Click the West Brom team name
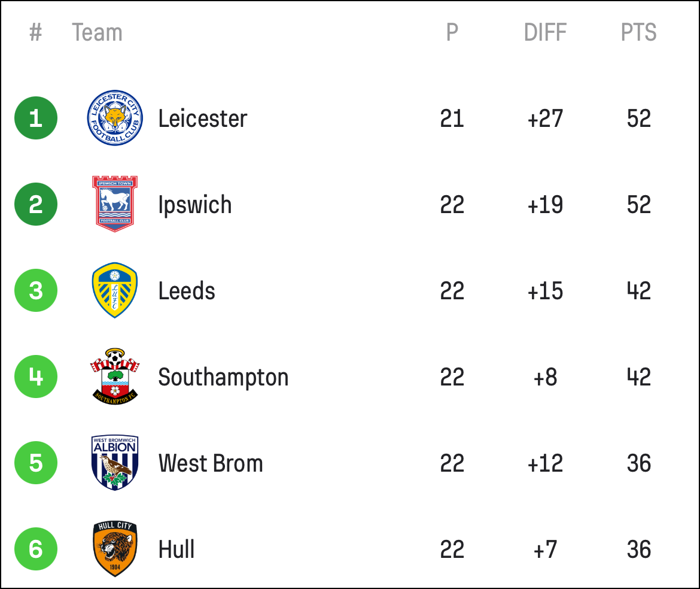 pos(211,463)
